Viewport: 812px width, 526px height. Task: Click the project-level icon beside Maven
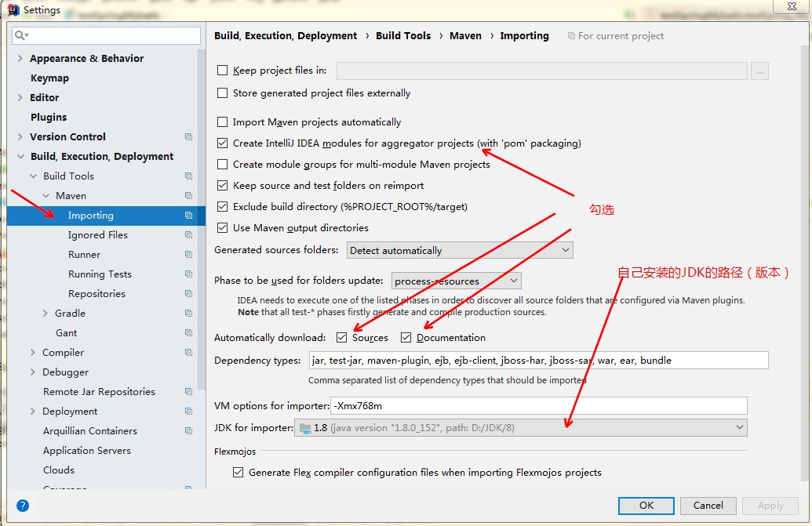tap(188, 195)
